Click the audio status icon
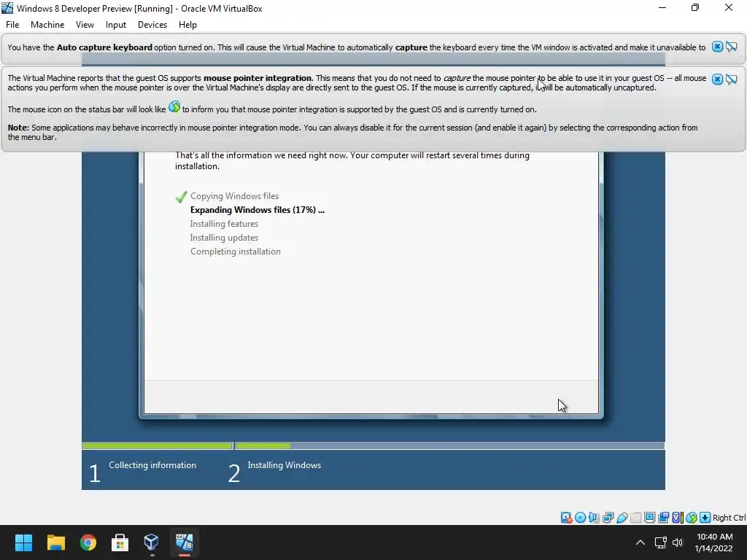The width and height of the screenshot is (747, 560). (x=594, y=518)
